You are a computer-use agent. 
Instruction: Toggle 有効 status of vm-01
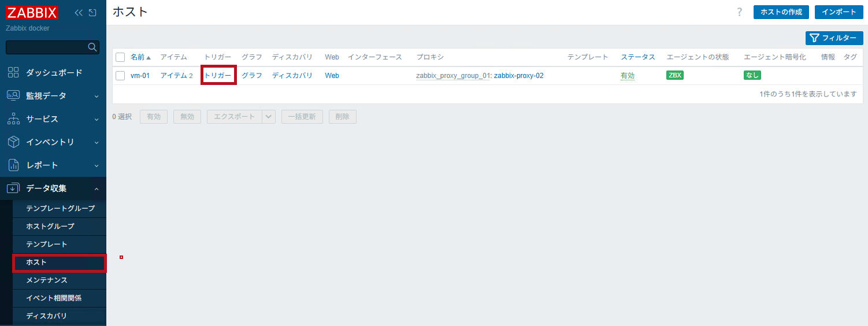pyautogui.click(x=628, y=76)
